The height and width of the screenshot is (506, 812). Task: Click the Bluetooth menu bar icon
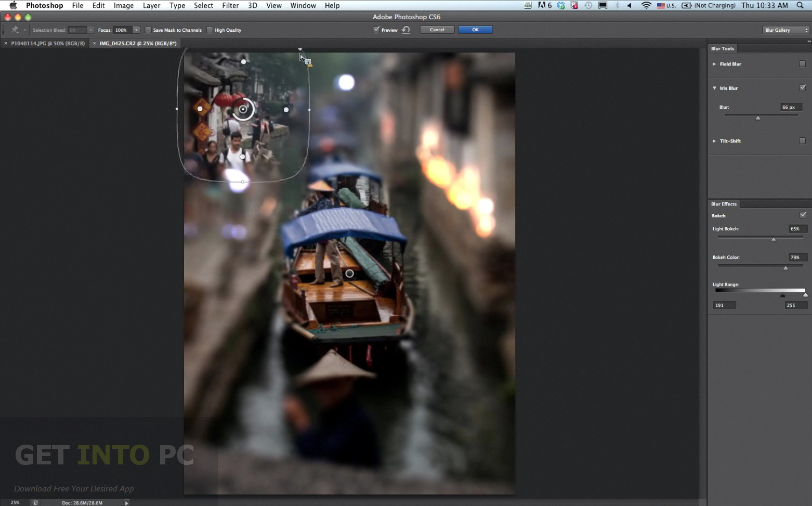[617, 5]
